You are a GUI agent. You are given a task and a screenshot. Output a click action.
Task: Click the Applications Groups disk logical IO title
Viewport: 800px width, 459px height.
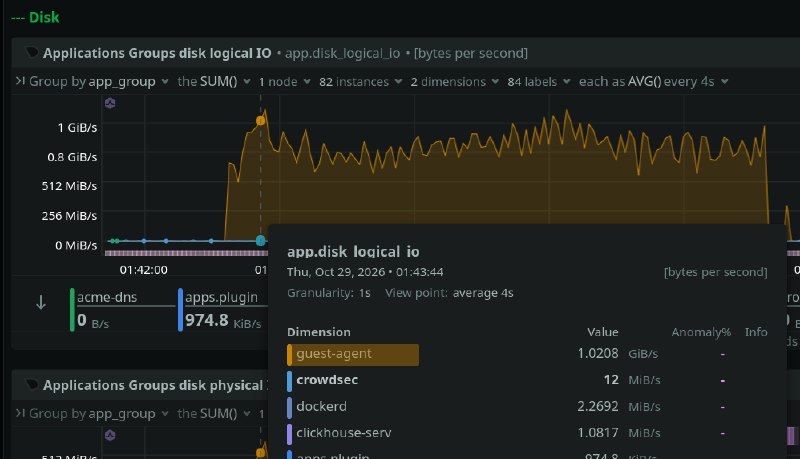(x=157, y=53)
